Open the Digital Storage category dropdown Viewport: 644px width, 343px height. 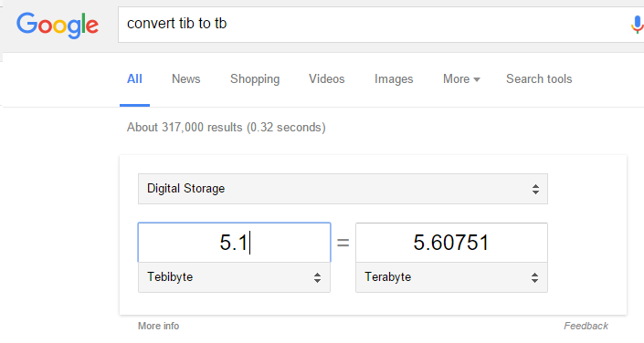pyautogui.click(x=343, y=189)
